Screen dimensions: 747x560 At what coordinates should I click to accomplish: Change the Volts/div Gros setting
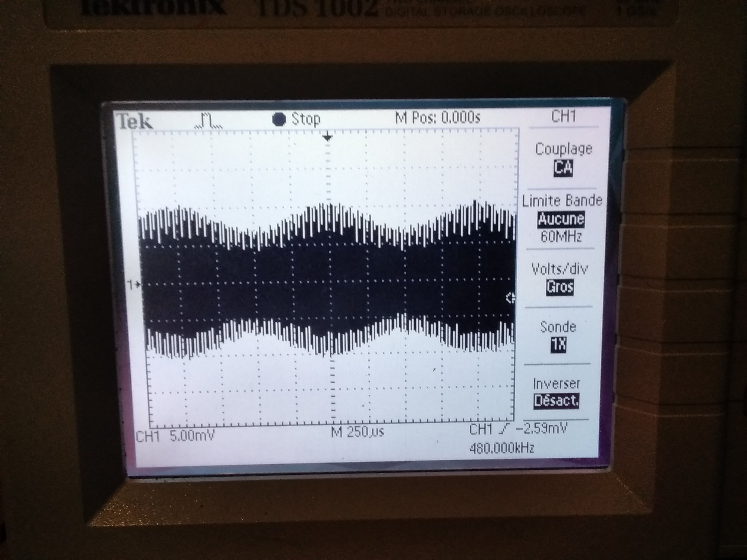pos(560,287)
